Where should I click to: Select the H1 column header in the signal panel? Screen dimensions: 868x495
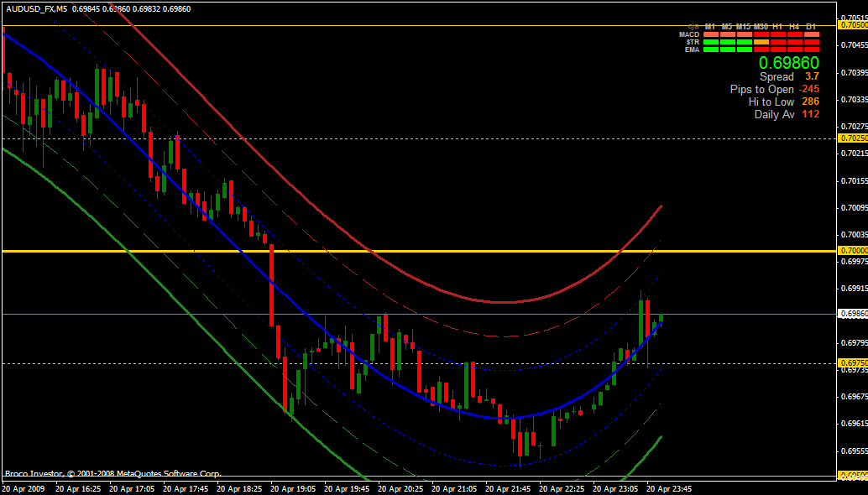point(778,27)
